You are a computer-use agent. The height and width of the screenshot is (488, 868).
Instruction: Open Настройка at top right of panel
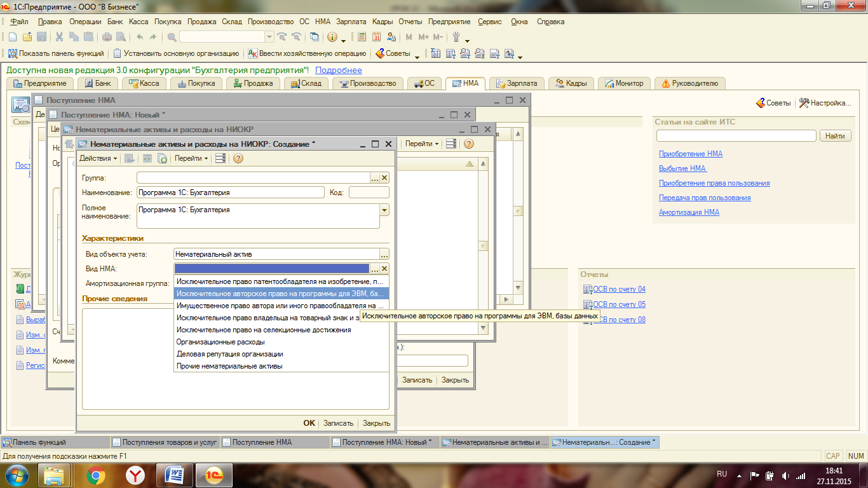825,102
